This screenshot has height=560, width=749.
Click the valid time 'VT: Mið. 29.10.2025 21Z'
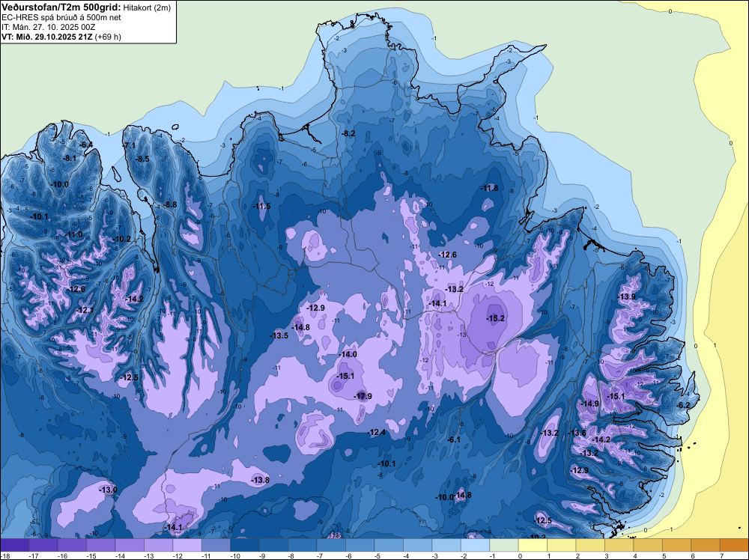pyautogui.click(x=47, y=37)
